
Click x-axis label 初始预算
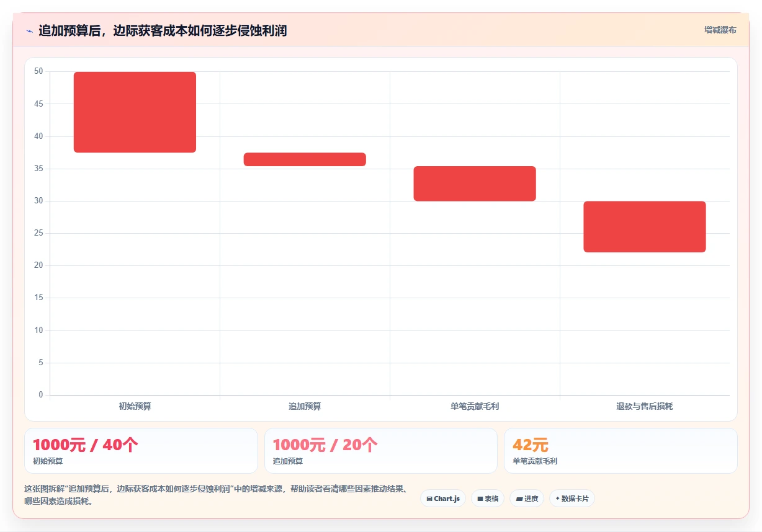click(135, 407)
